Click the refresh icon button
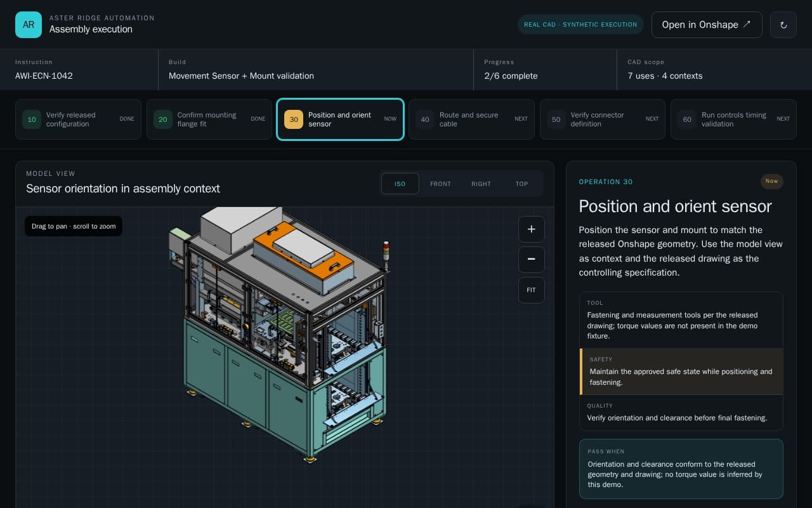 (x=783, y=25)
